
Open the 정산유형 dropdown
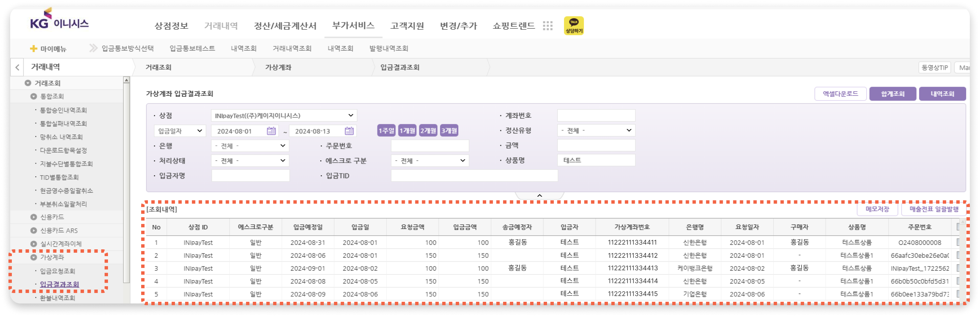[x=596, y=130]
